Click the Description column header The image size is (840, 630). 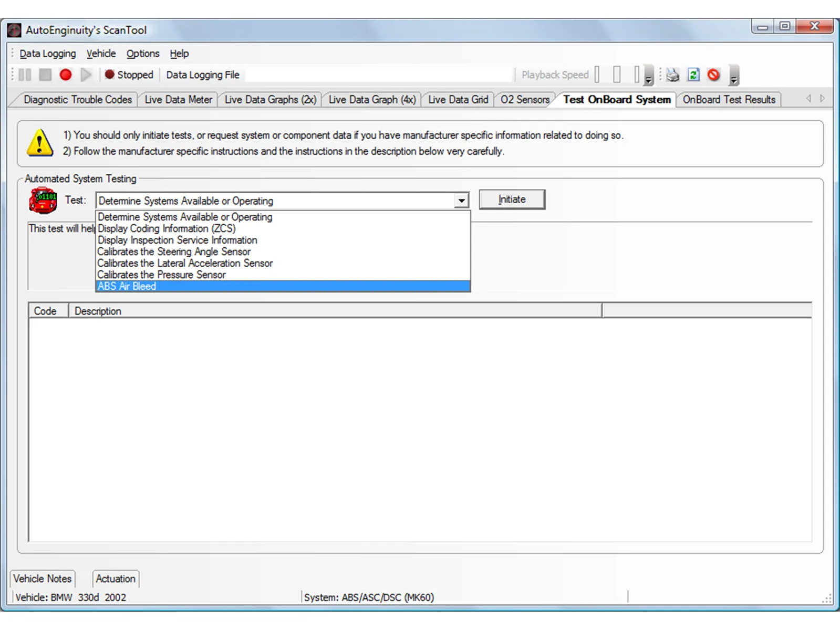point(335,311)
